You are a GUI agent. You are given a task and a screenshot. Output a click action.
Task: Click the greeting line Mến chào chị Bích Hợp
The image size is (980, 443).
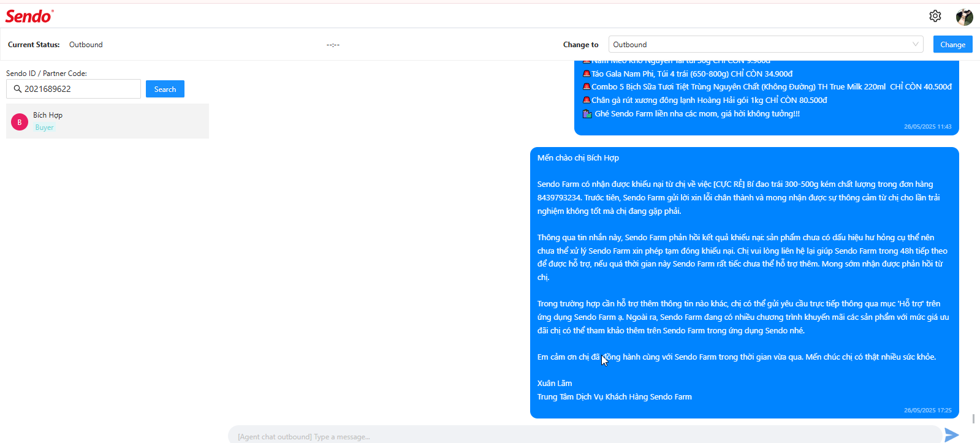click(x=578, y=157)
